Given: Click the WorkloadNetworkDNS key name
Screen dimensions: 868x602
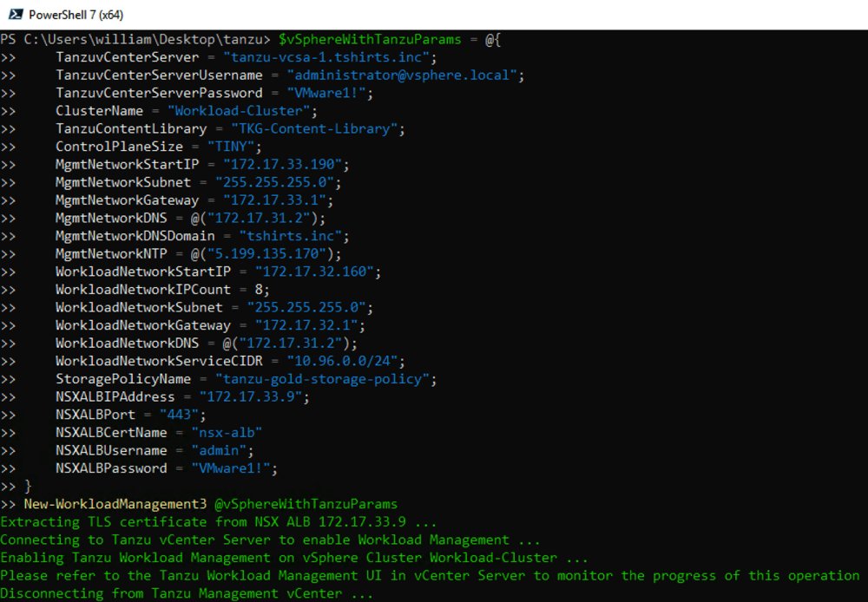Looking at the screenshot, I should [127, 343].
